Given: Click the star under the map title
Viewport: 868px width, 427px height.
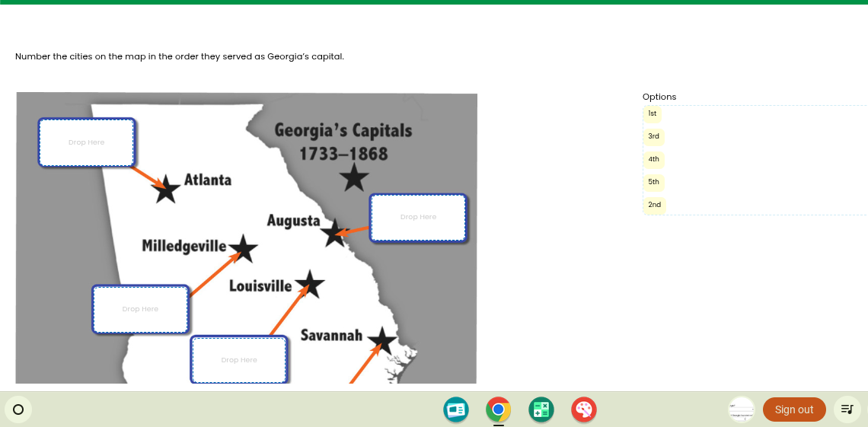Looking at the screenshot, I should click(x=354, y=177).
